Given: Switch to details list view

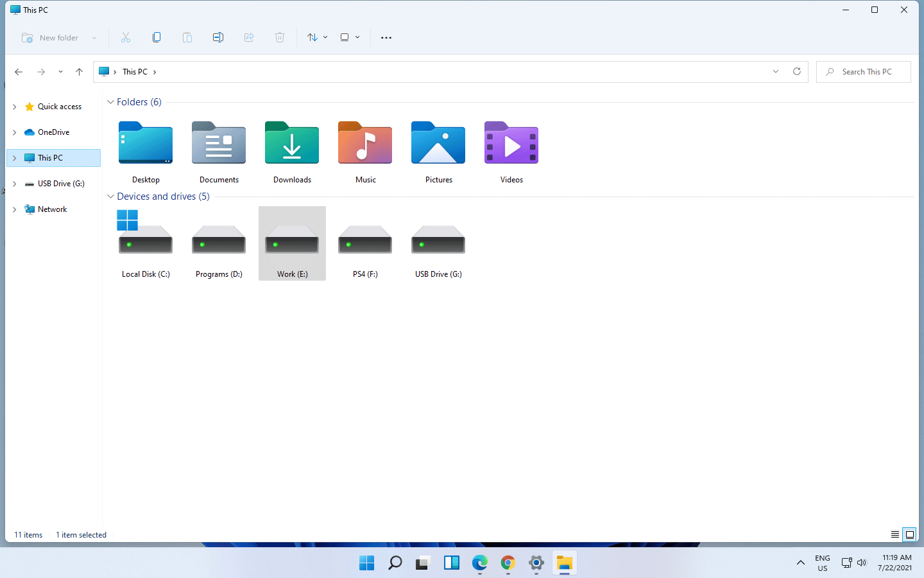Looking at the screenshot, I should click(894, 534).
